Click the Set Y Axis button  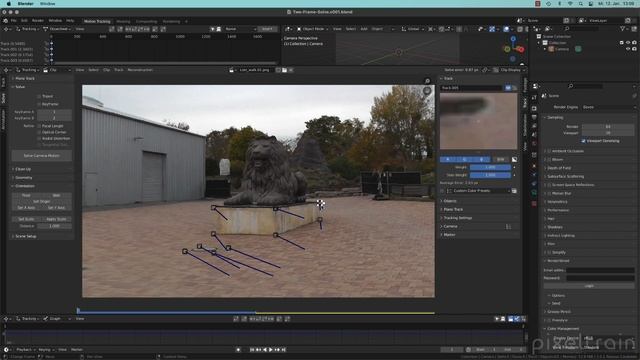coord(57,208)
